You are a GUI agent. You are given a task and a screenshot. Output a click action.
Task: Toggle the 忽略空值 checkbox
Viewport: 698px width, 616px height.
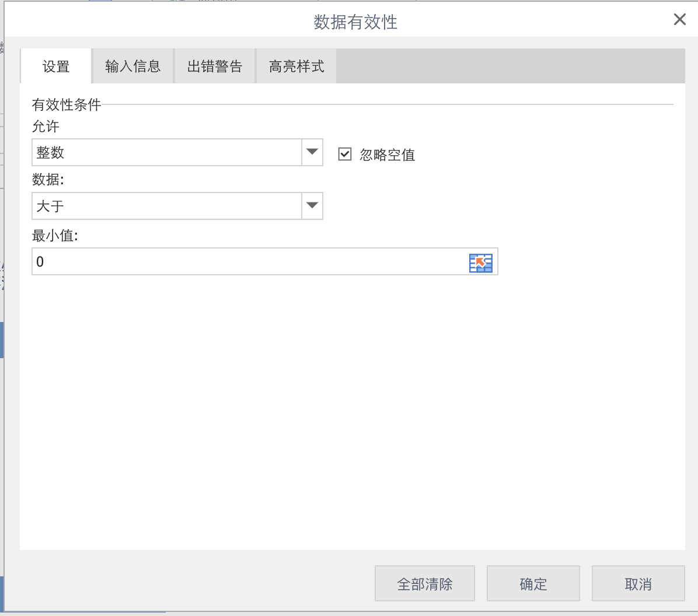click(345, 154)
